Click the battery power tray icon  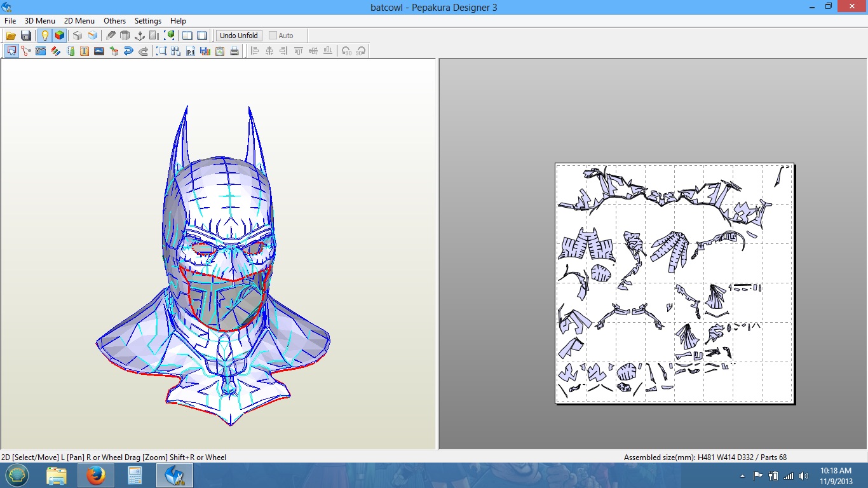(x=773, y=475)
